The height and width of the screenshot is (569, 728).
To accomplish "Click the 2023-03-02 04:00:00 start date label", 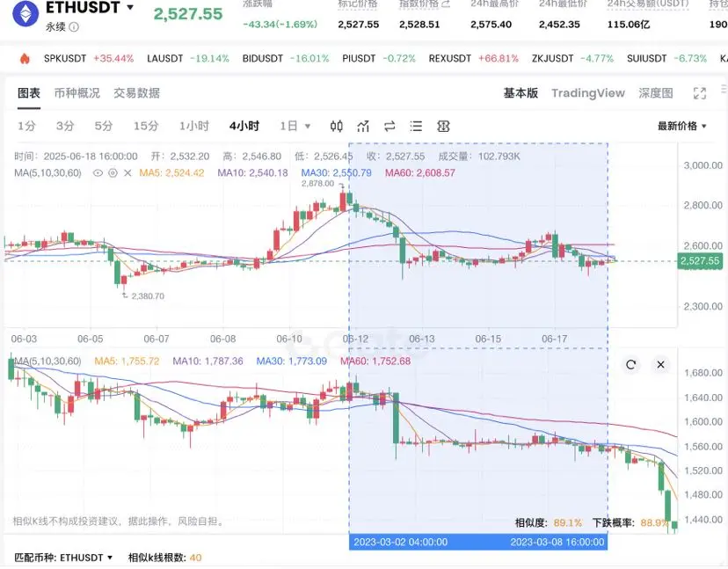I will point(401,542).
